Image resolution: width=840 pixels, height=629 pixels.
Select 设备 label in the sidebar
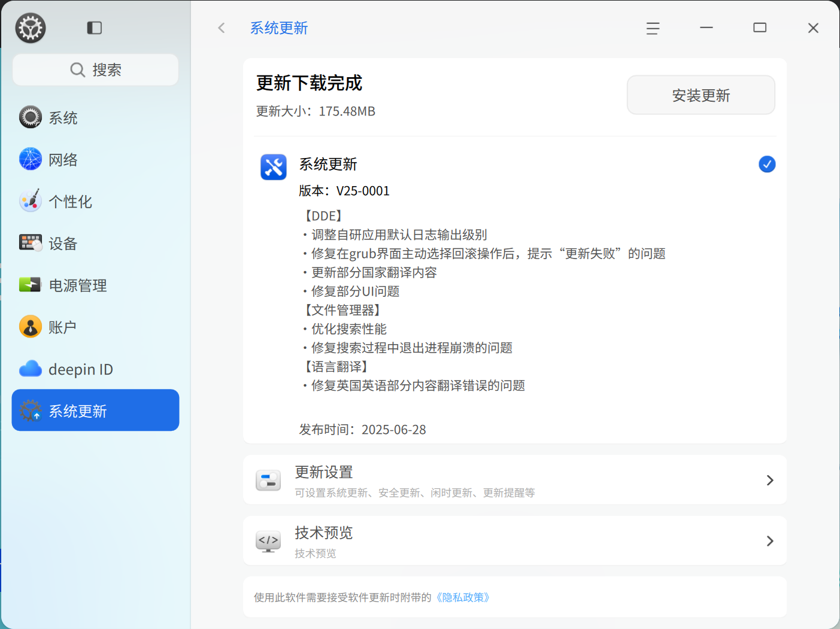(x=63, y=244)
